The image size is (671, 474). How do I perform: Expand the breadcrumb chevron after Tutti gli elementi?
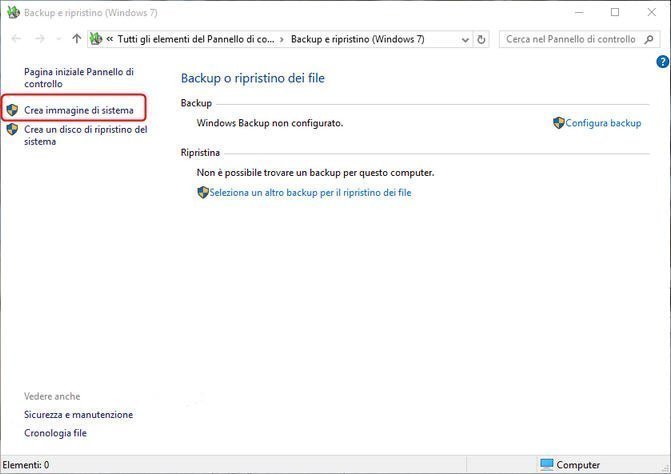click(282, 40)
